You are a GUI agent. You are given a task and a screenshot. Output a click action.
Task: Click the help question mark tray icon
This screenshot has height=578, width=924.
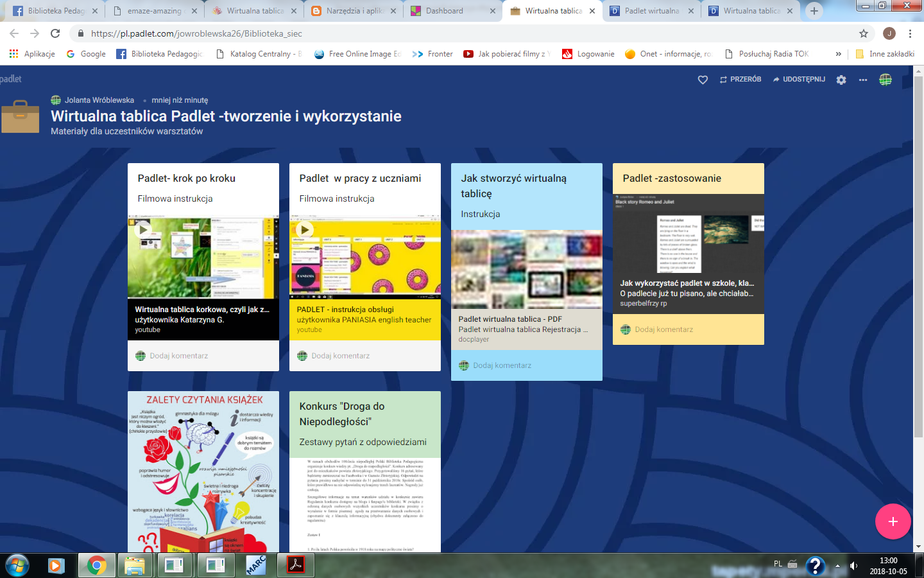pos(815,566)
